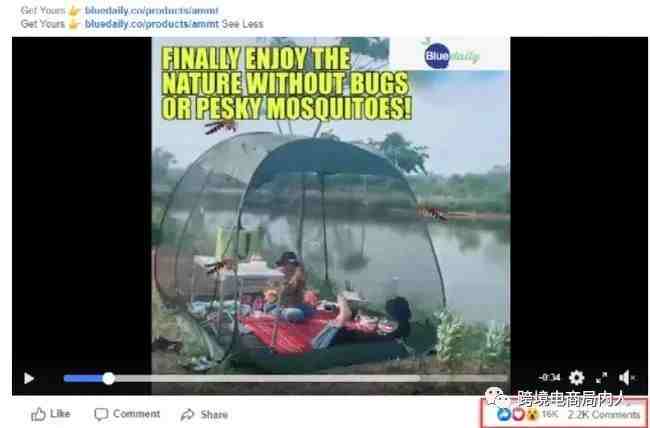Open the Comment box on this post
This screenshot has width=650, height=428.
pyautogui.click(x=127, y=414)
